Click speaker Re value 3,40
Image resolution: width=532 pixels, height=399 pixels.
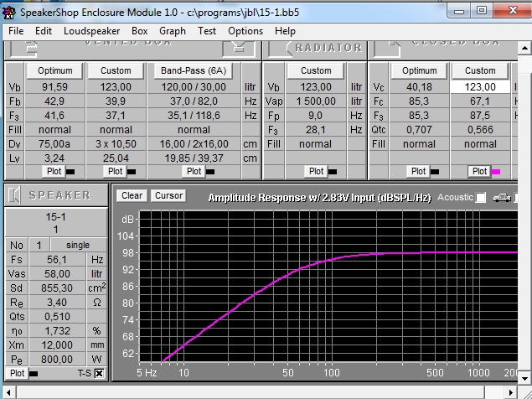coord(57,303)
